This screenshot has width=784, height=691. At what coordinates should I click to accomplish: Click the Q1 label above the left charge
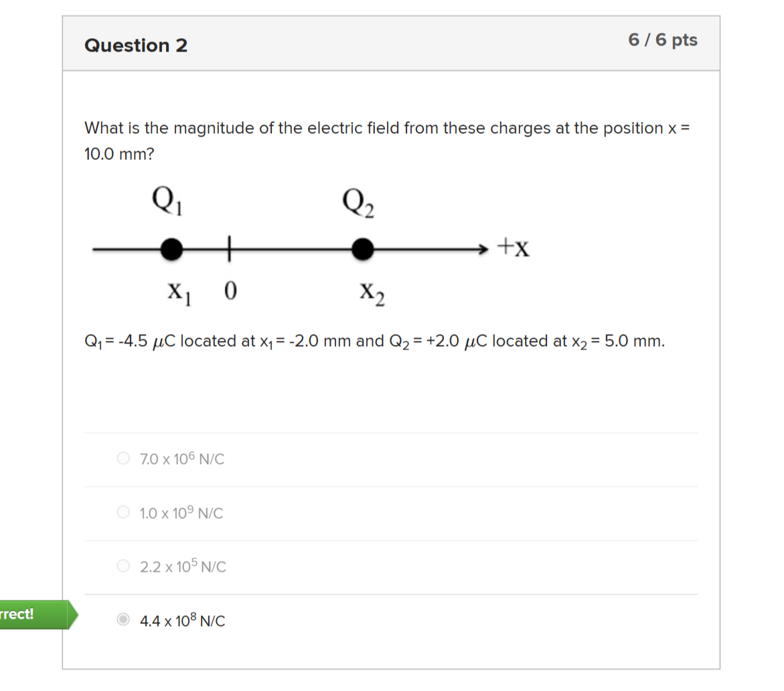tap(165, 199)
